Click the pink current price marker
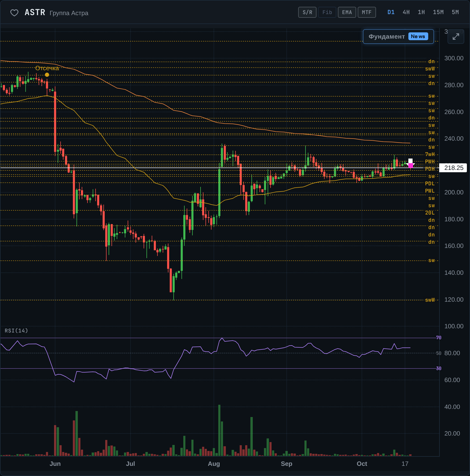The width and height of the screenshot is (470, 476). tap(410, 165)
